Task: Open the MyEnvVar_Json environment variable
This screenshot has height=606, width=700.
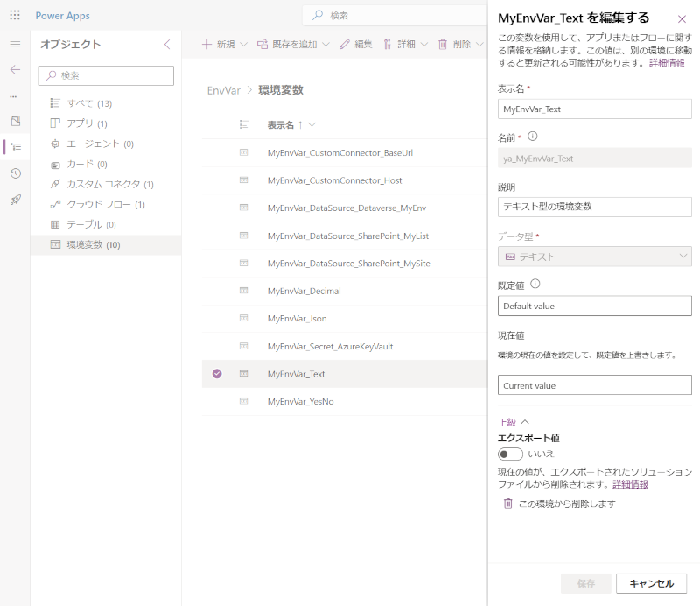Action: tap(297, 319)
